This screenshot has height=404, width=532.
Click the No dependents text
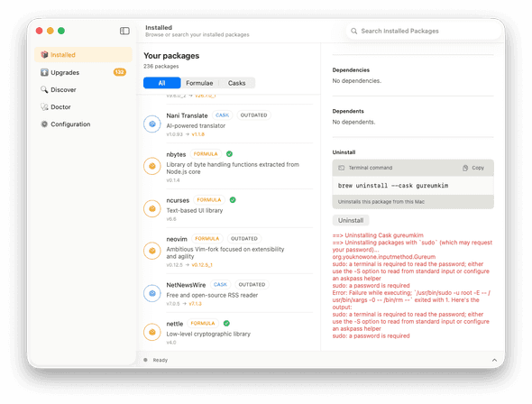click(x=353, y=122)
